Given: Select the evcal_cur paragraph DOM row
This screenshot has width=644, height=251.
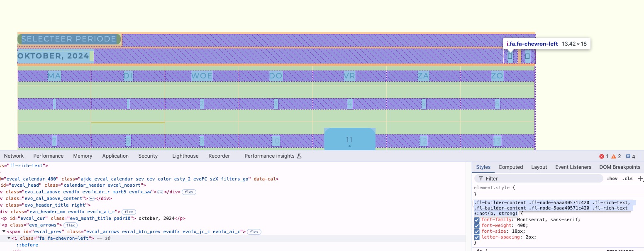Looking at the screenshot, I should click(x=93, y=219).
